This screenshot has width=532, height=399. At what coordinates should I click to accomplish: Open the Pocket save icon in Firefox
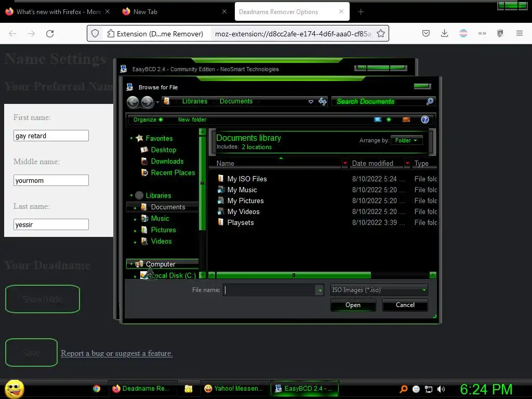[426, 33]
